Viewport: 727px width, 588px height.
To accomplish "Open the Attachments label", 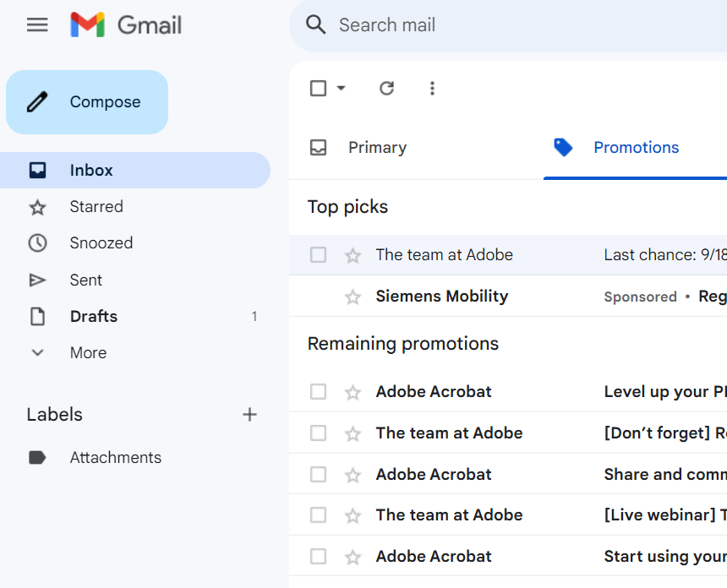I will click(x=135, y=458).
